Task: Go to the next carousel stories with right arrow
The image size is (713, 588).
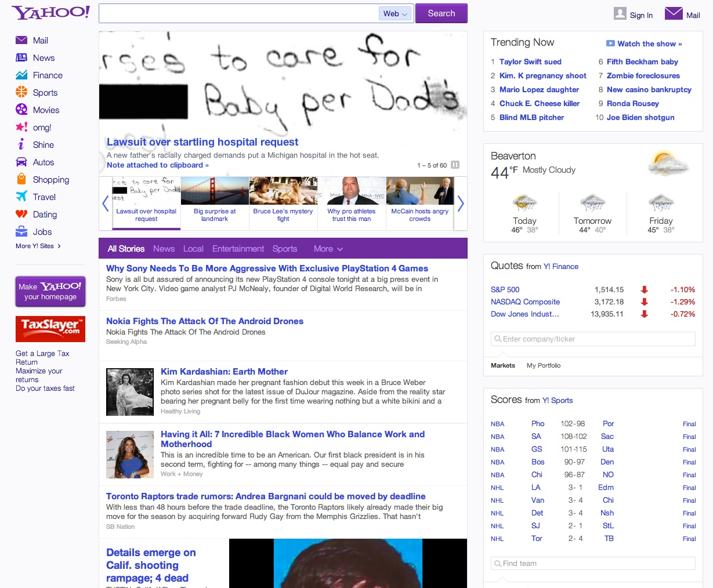Action: click(461, 204)
